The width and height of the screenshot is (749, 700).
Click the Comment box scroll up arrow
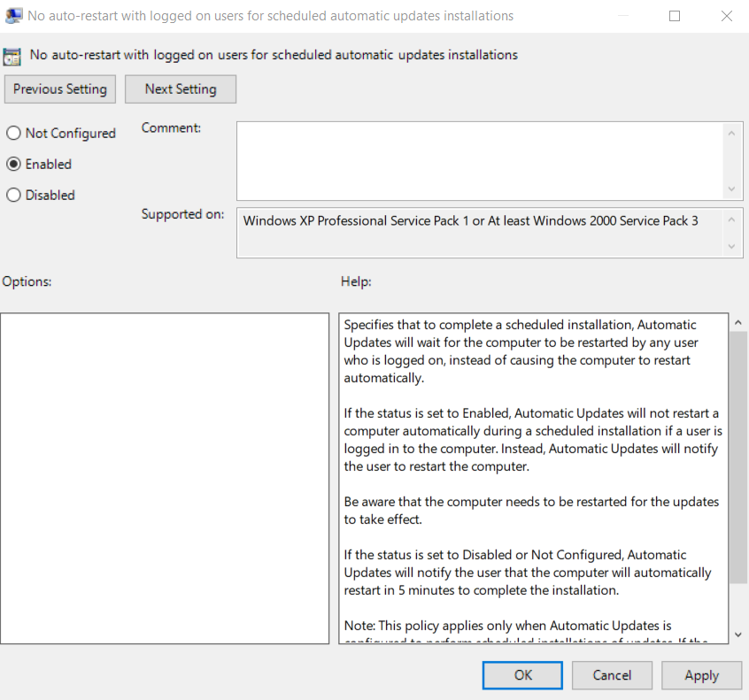[731, 134]
